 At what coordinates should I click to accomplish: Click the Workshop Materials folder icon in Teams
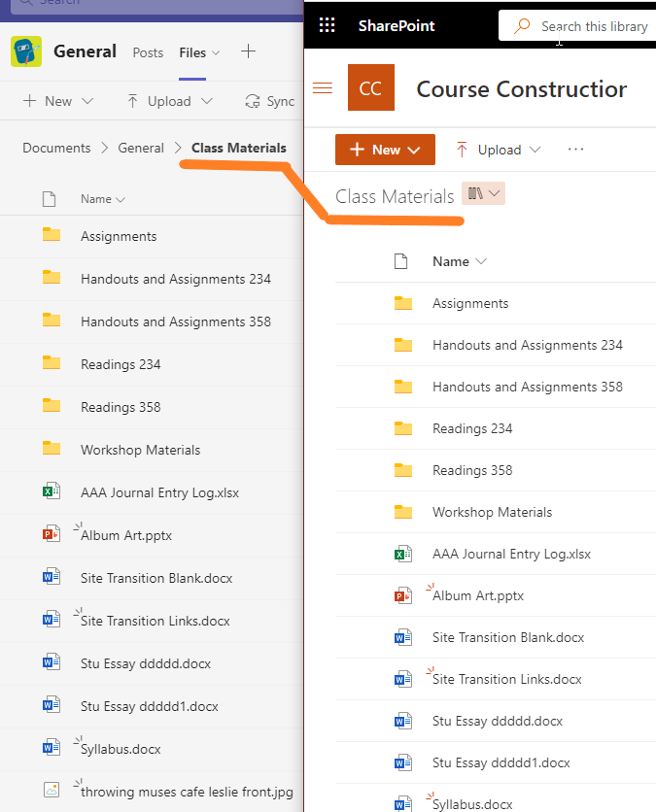click(52, 448)
